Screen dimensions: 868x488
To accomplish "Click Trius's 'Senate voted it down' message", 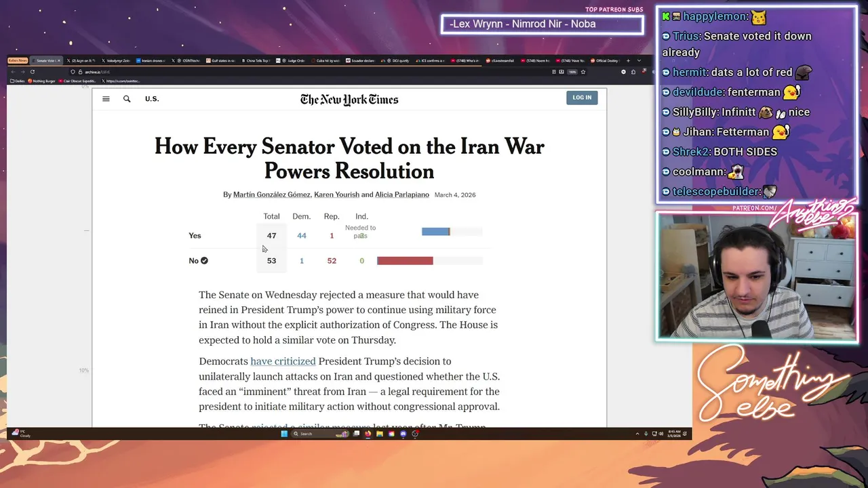I will [x=736, y=44].
